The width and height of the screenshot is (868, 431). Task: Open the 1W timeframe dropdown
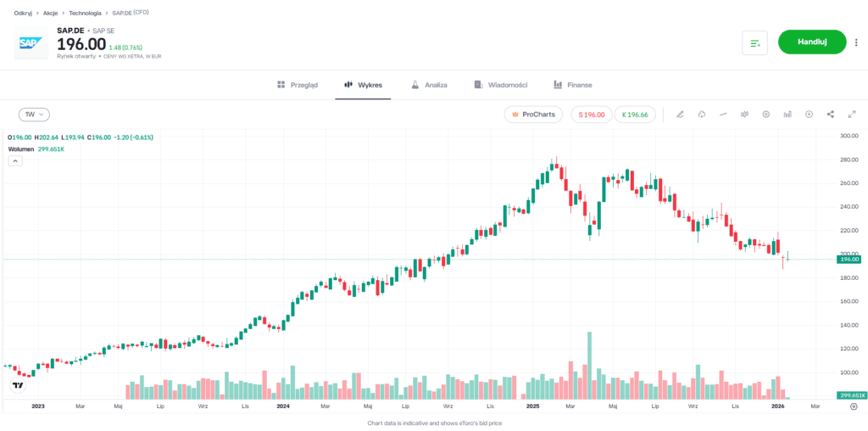tap(35, 115)
